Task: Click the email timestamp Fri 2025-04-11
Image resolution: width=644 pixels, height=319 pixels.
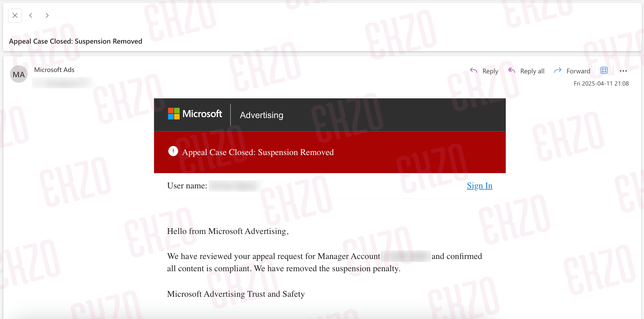Action: coord(601,83)
